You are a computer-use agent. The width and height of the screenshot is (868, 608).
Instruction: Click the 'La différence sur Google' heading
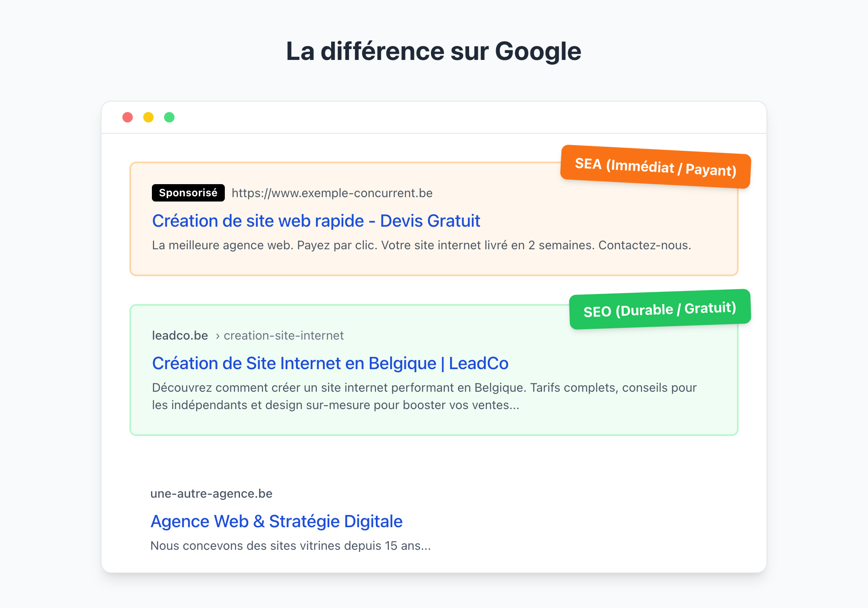point(434,51)
